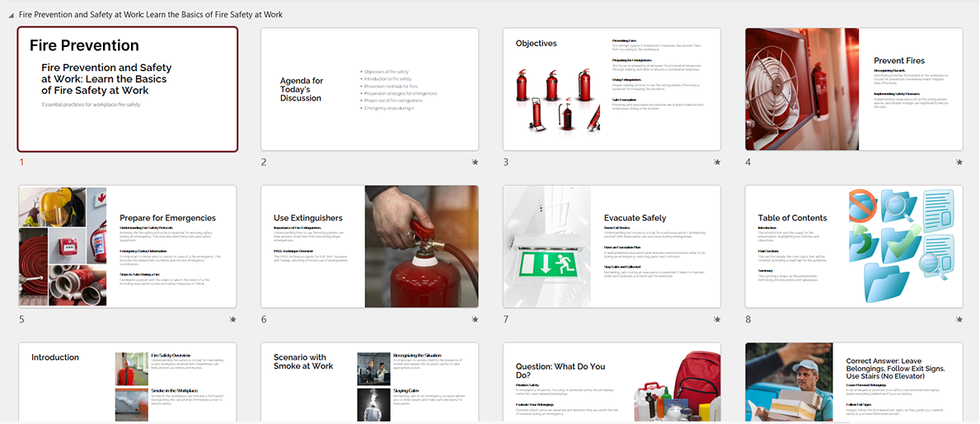Image resolution: width=980 pixels, height=424 pixels.
Task: Click slide number 8 label
Action: tap(748, 319)
